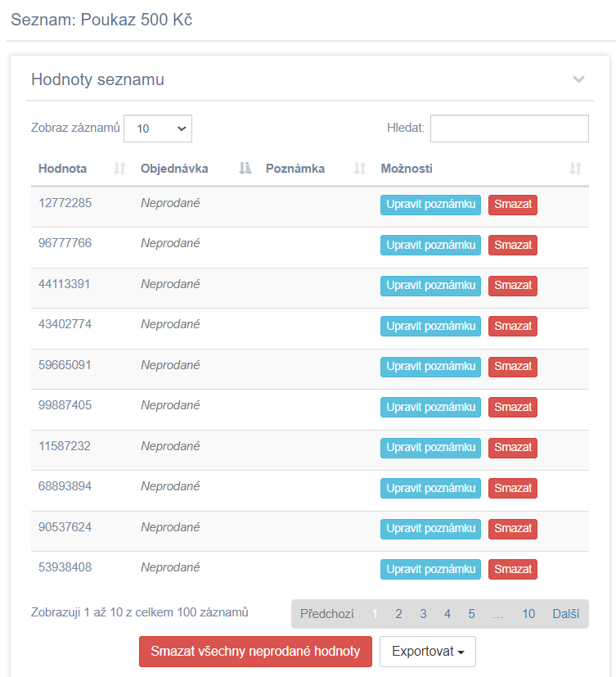Jump to pagination page 10
616x677 pixels.
click(x=528, y=613)
